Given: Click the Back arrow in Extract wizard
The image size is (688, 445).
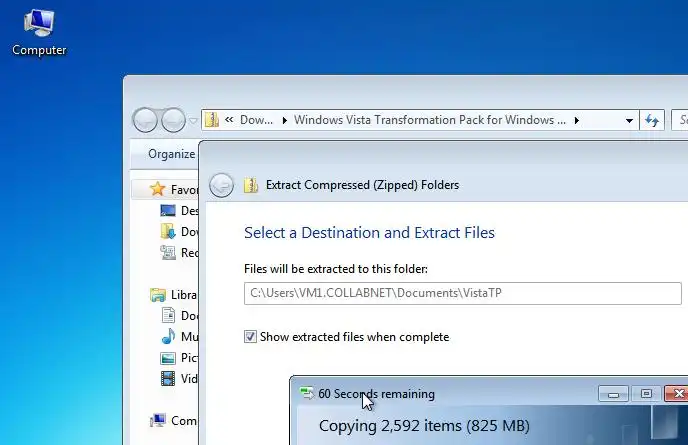Looking at the screenshot, I should coord(221,185).
